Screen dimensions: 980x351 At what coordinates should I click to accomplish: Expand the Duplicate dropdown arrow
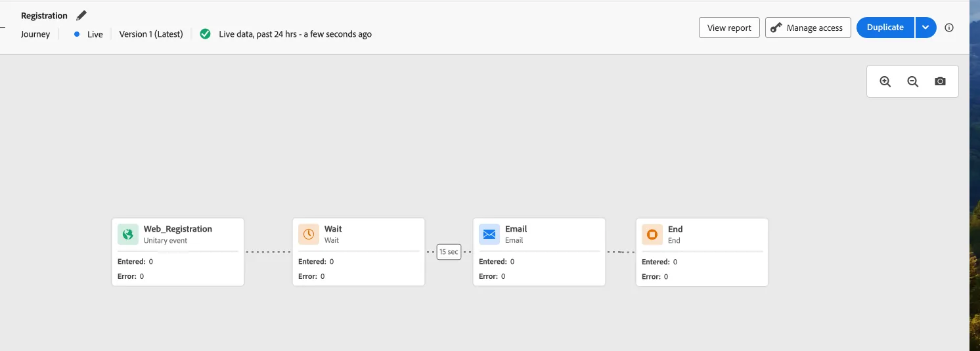[x=925, y=28]
